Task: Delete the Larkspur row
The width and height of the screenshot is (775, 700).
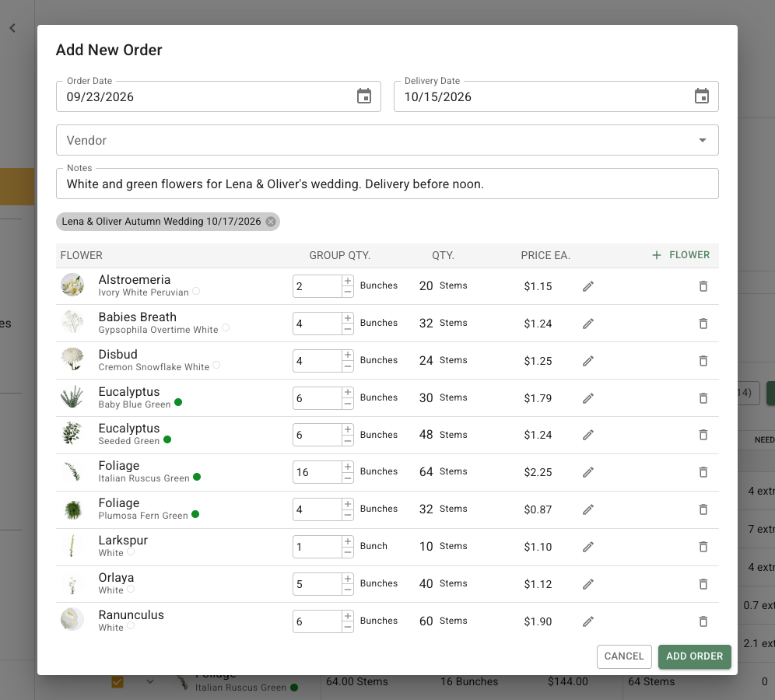Action: [x=703, y=547]
